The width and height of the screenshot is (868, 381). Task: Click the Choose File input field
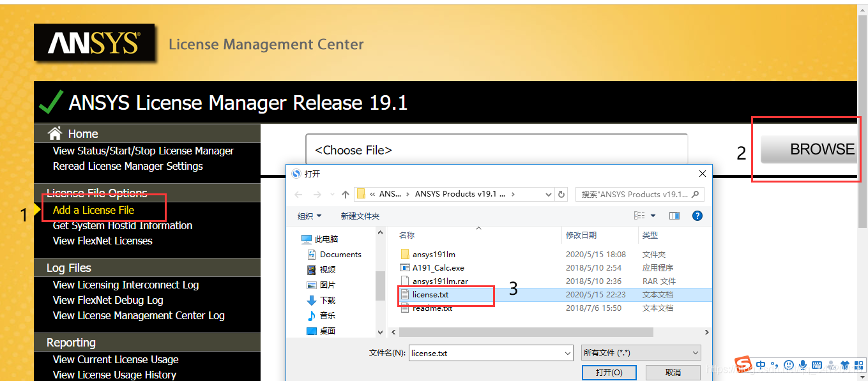(x=496, y=150)
